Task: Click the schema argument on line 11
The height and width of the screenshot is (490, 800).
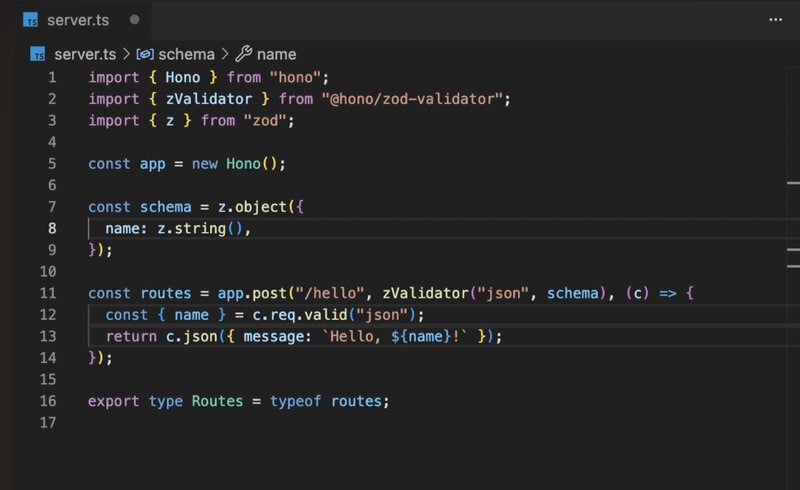Action: (572, 293)
